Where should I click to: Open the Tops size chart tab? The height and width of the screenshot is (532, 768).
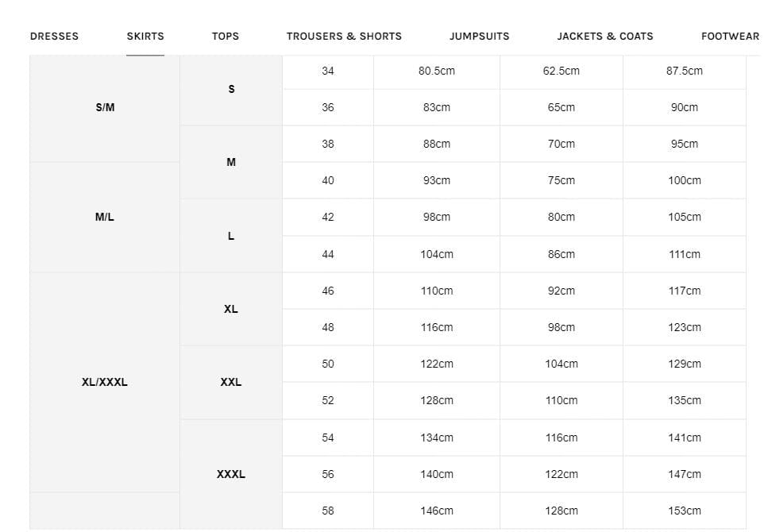[x=226, y=36]
